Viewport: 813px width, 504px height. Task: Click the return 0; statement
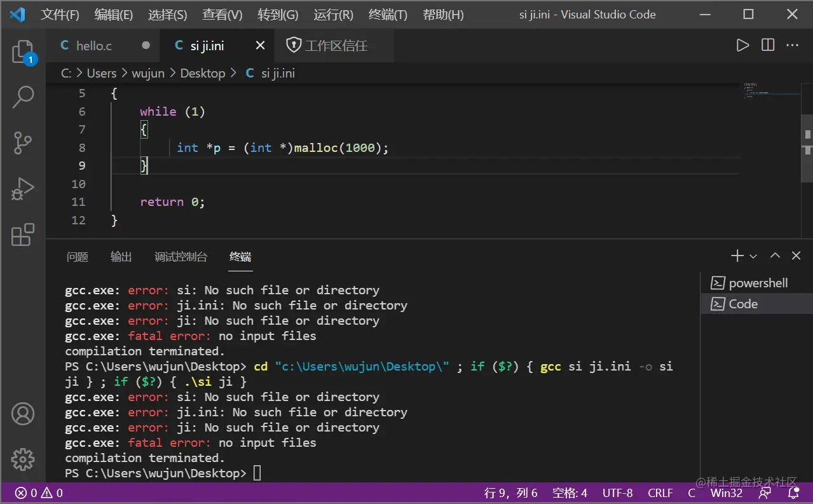tap(172, 201)
